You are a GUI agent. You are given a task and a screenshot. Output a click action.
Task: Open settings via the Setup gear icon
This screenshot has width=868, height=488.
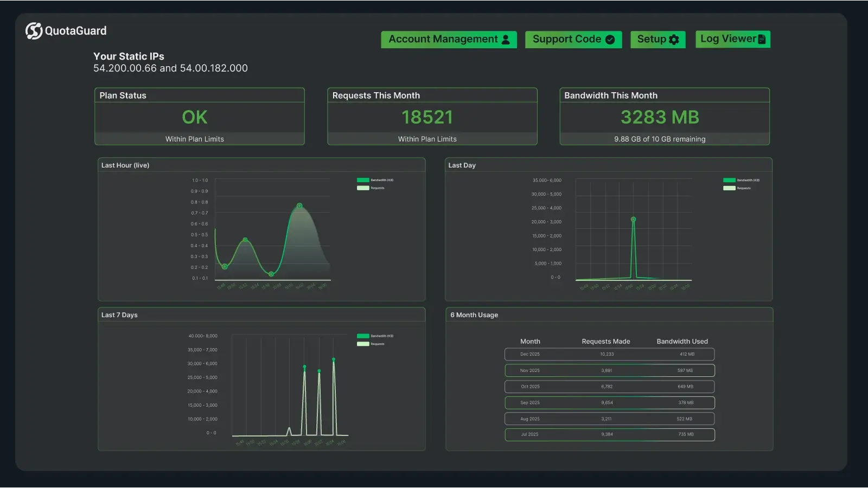click(673, 39)
